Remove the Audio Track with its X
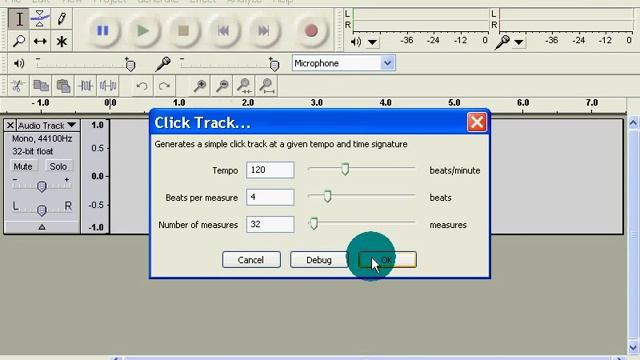The width and height of the screenshot is (640, 360). click(x=10, y=125)
